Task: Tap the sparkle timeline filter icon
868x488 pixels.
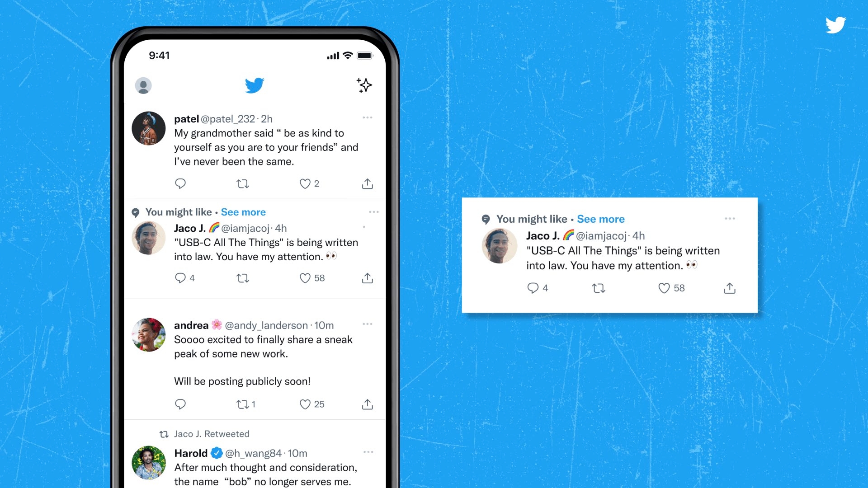Action: pos(363,85)
